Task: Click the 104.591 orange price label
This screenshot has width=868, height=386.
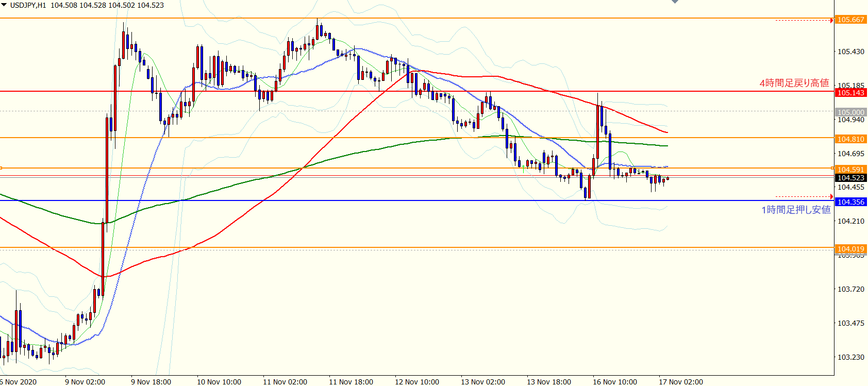Action: tap(850, 169)
